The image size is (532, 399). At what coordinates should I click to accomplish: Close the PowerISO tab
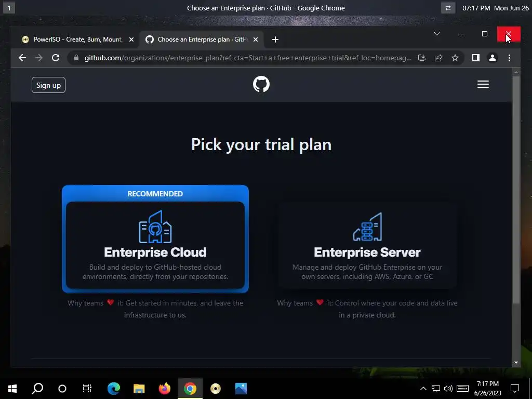tap(131, 39)
